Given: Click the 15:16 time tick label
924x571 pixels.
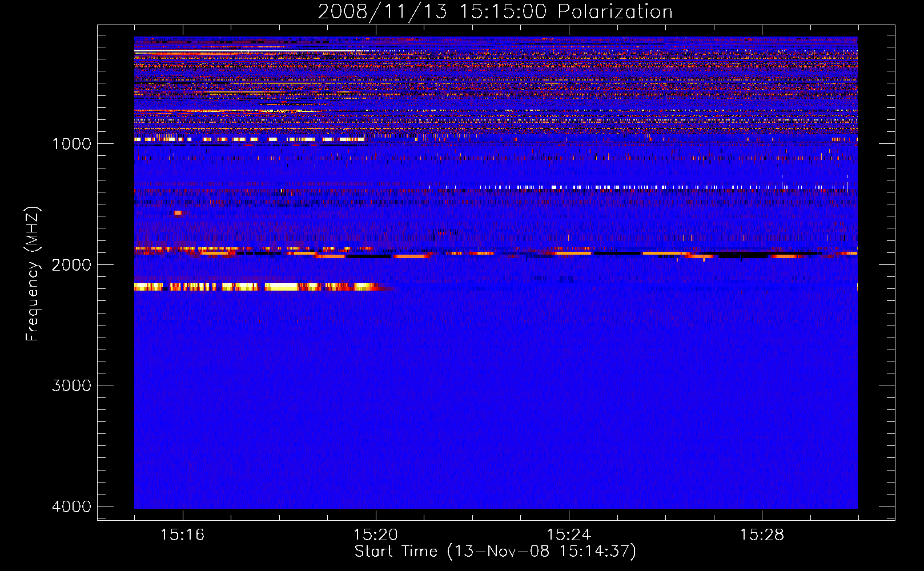Looking at the screenshot, I should pyautogui.click(x=182, y=535).
